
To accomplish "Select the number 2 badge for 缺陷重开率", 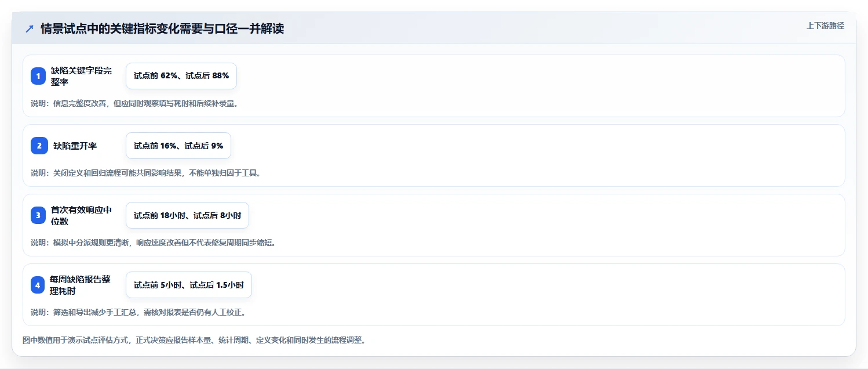I will 39,146.
